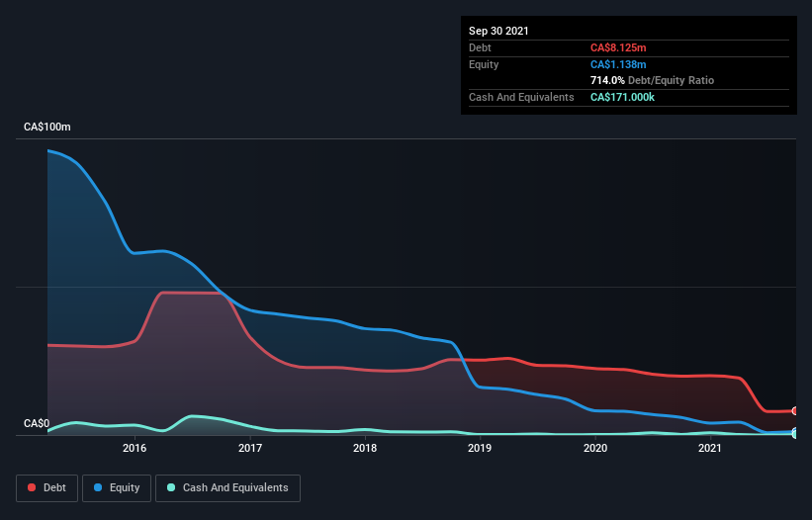
Task: Click the Sep 30 2021 tooltip date
Action: pyautogui.click(x=498, y=31)
